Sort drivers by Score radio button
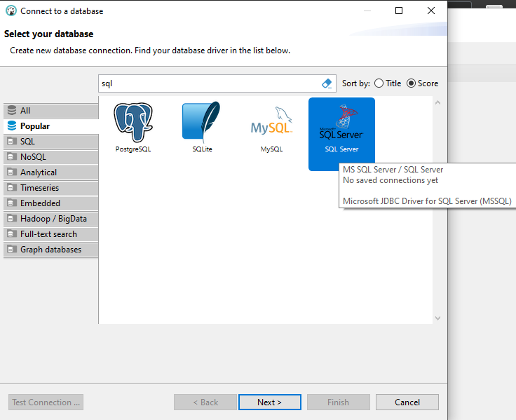 pyautogui.click(x=412, y=83)
